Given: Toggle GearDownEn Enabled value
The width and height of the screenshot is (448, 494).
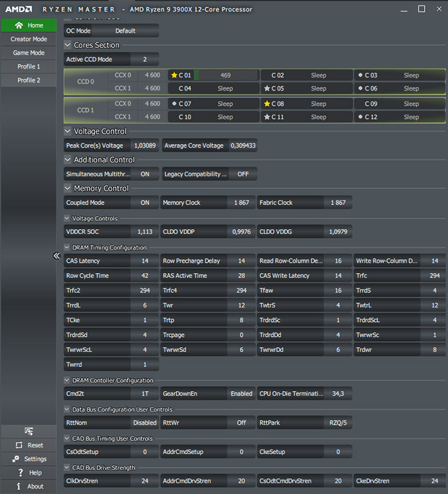Looking at the screenshot, I should tap(241, 394).
